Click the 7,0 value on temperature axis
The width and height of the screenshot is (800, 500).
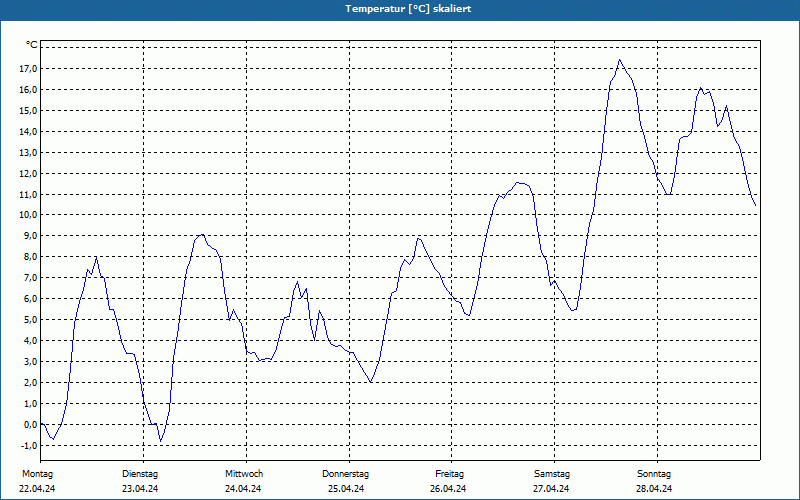pyautogui.click(x=30, y=278)
